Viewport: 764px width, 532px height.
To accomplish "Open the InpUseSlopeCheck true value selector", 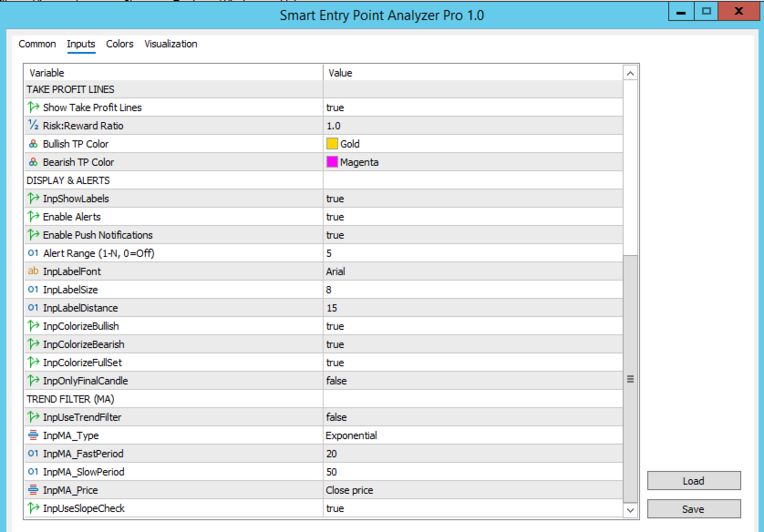I will (x=472, y=508).
